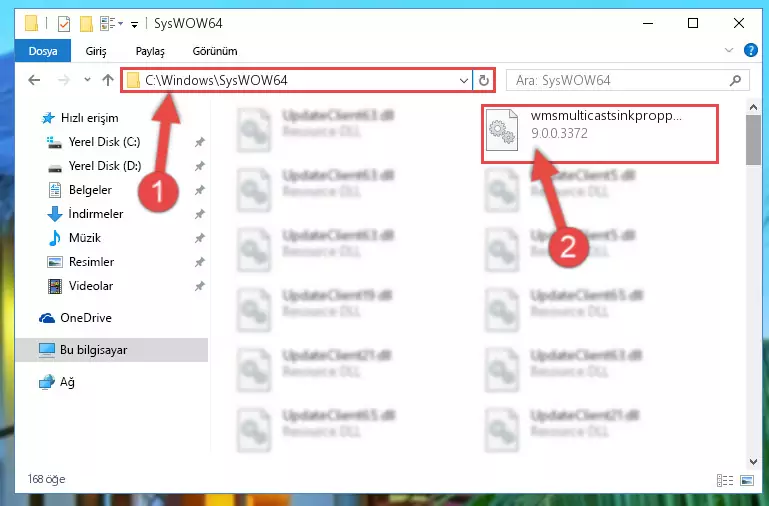769x506 pixels.
Task: Open Customize Quick Access Toolbar dropdown
Action: pos(134,24)
